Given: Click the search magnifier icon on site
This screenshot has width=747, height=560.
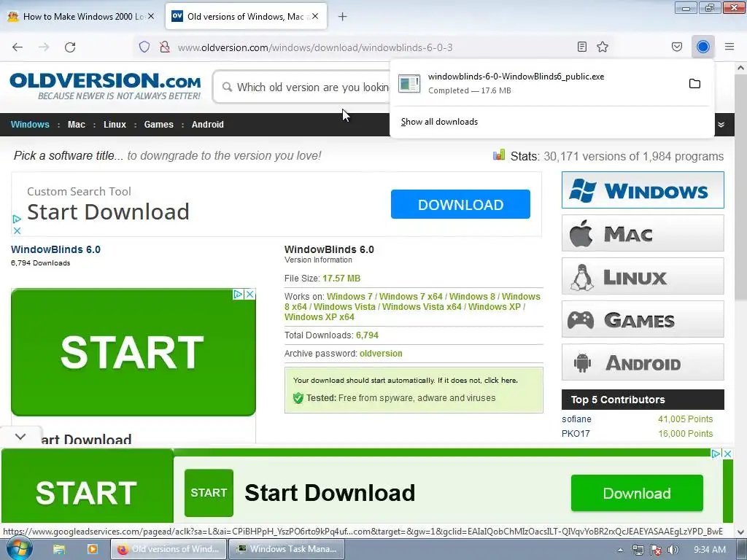Looking at the screenshot, I should [x=228, y=87].
